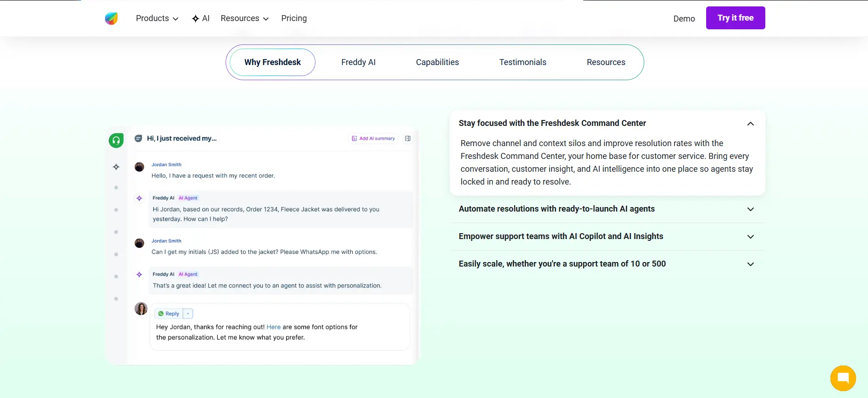Image resolution: width=868 pixels, height=398 pixels.
Task: Expand Easily scale support team section
Action: tap(608, 264)
